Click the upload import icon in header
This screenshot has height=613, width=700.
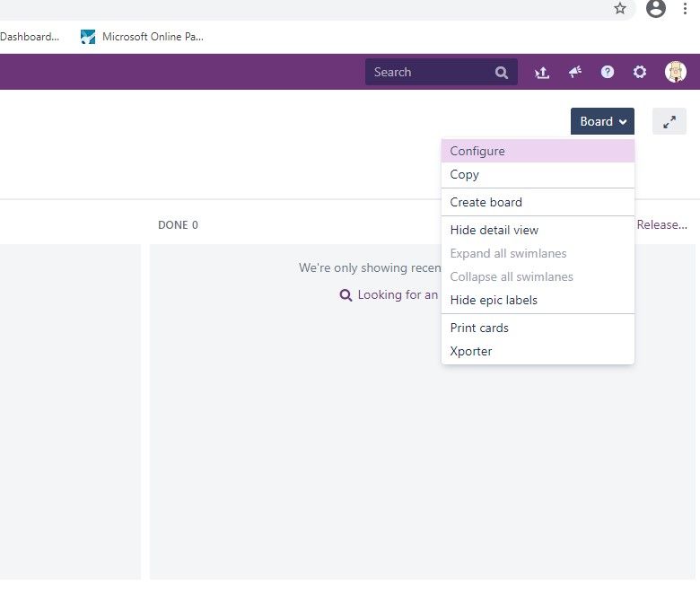542,73
